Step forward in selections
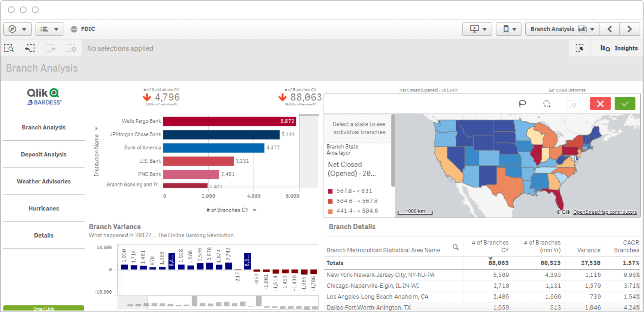644x312 pixels. [x=51, y=48]
